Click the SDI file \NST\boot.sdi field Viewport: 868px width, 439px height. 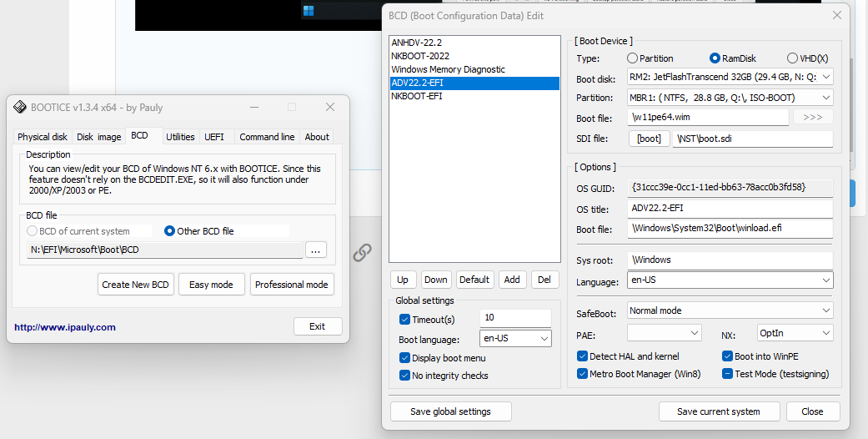coord(753,139)
